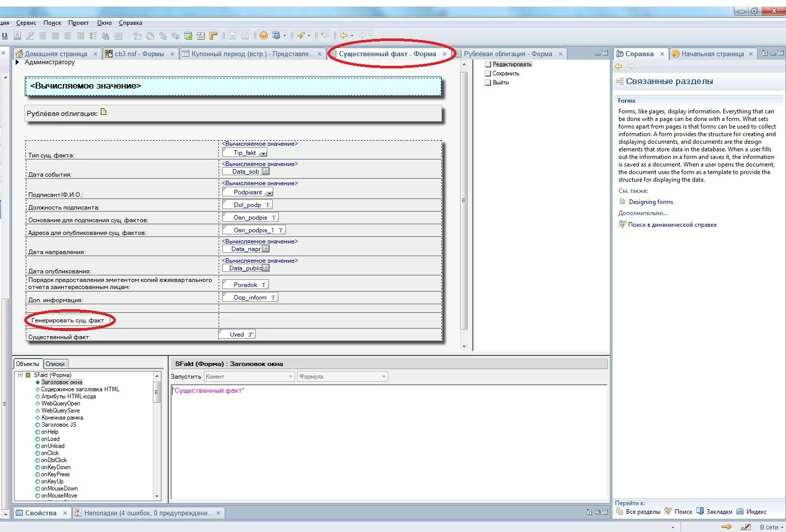This screenshot has height=532, width=786.
Task: Click the back arrow in Help panel
Action: [x=618, y=66]
